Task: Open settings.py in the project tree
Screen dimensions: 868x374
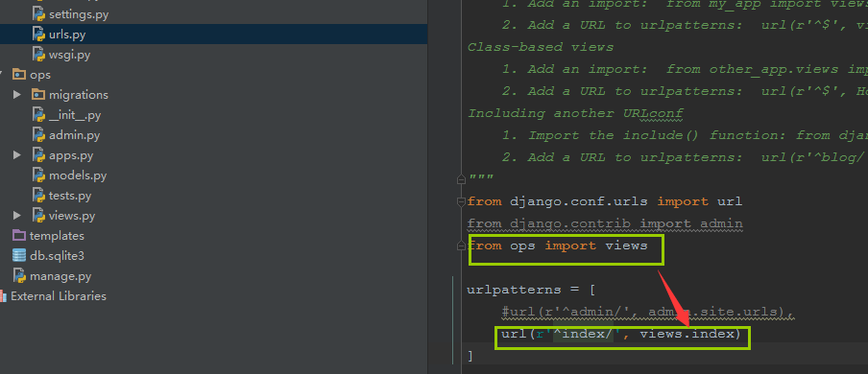Action: pos(79,14)
